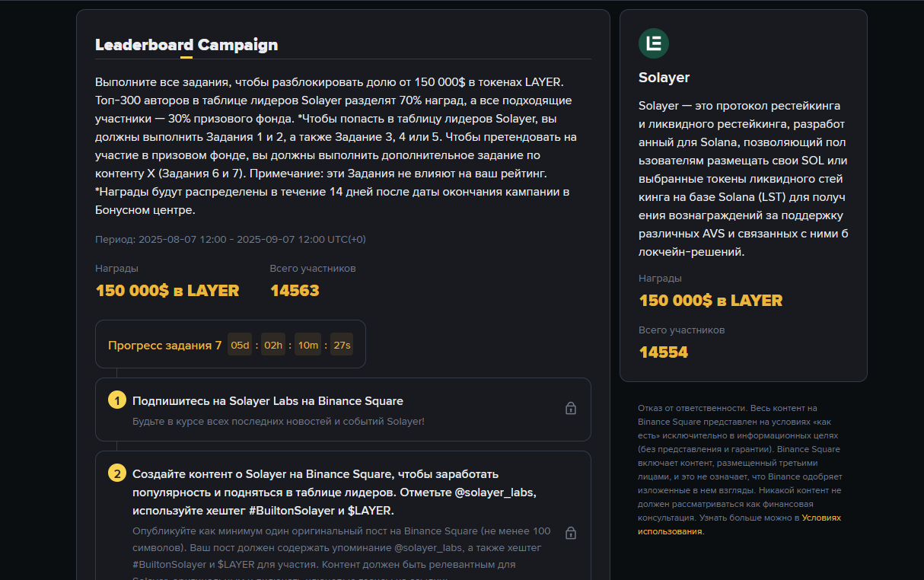This screenshot has width=924, height=580.
Task: Click the lock icon on task 2
Action: [571, 533]
